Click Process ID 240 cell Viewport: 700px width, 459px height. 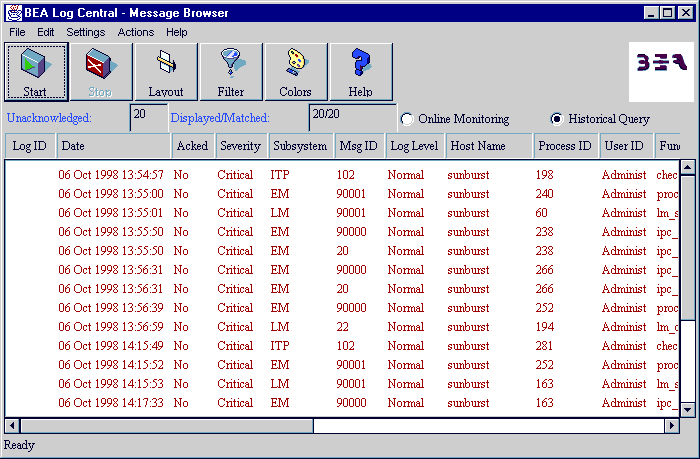click(x=544, y=194)
